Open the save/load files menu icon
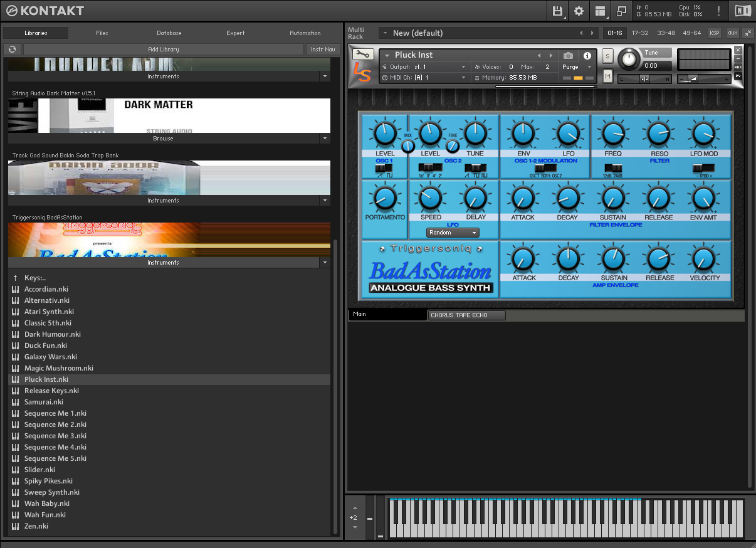The image size is (756, 548). tap(558, 11)
